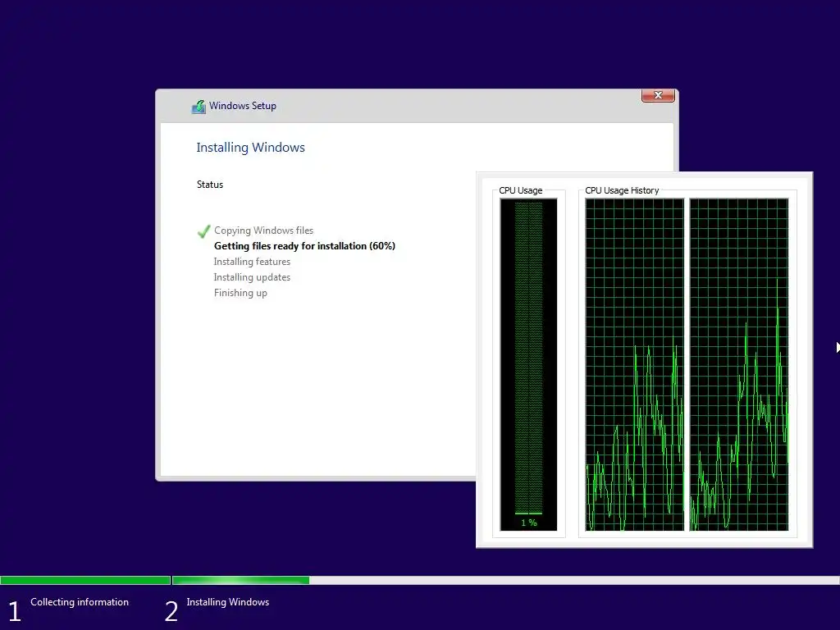Click the 'Installing Windows' heading
This screenshot has height=630, width=840.
[x=250, y=148]
